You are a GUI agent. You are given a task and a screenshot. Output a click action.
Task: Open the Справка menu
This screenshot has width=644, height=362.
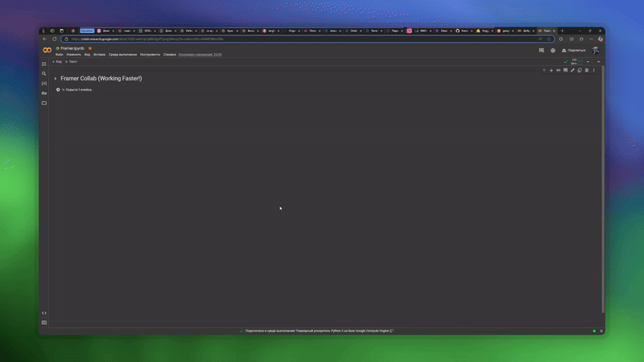pyautogui.click(x=170, y=55)
